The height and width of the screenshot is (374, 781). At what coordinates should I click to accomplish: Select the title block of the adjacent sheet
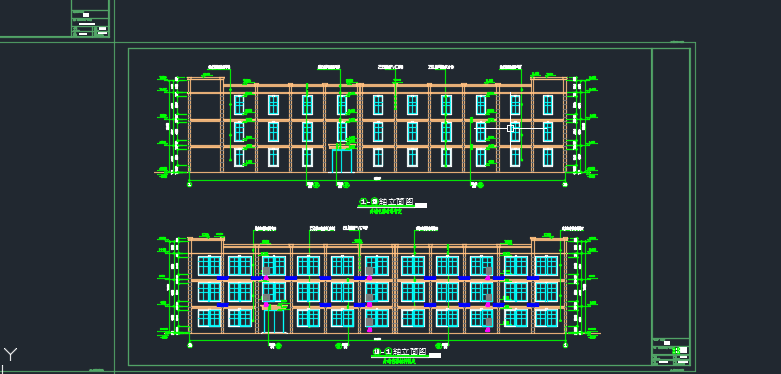(90, 24)
